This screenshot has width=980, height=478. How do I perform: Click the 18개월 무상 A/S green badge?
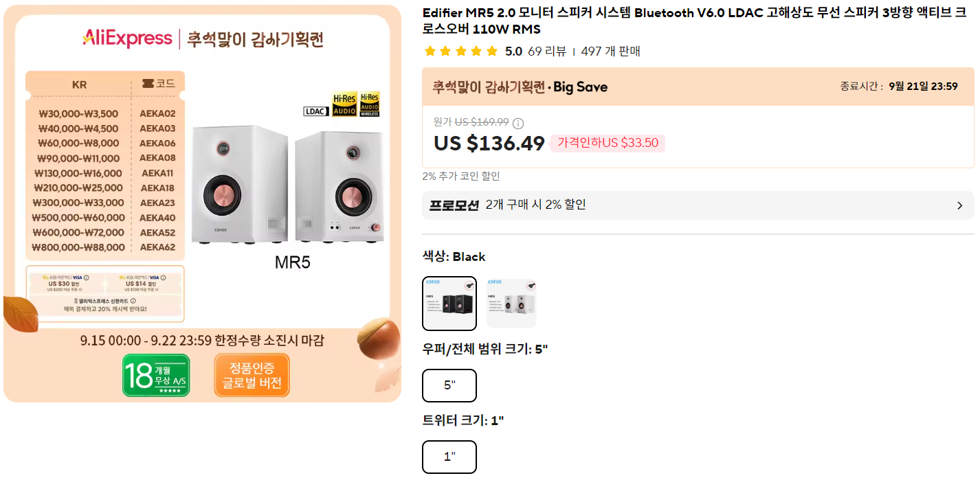(x=156, y=375)
